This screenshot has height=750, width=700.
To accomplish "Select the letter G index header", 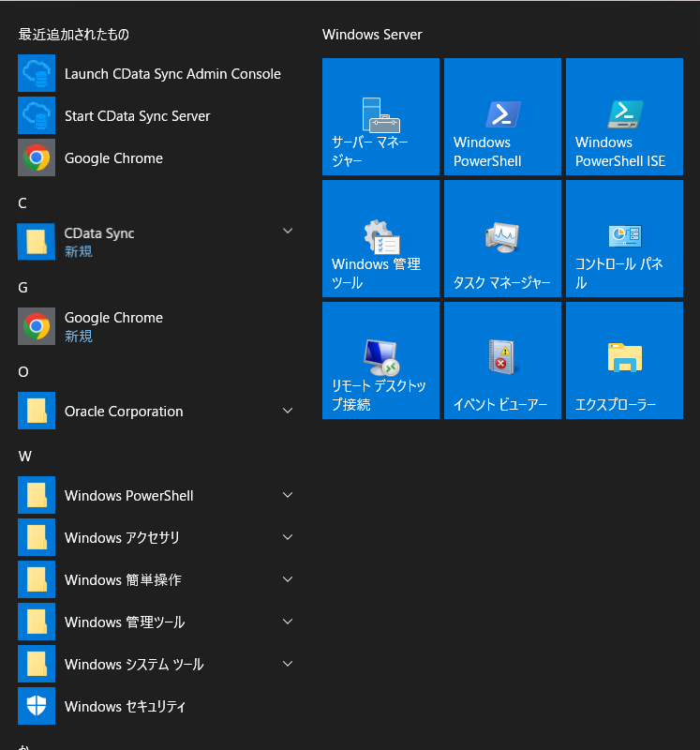I will click(22, 288).
